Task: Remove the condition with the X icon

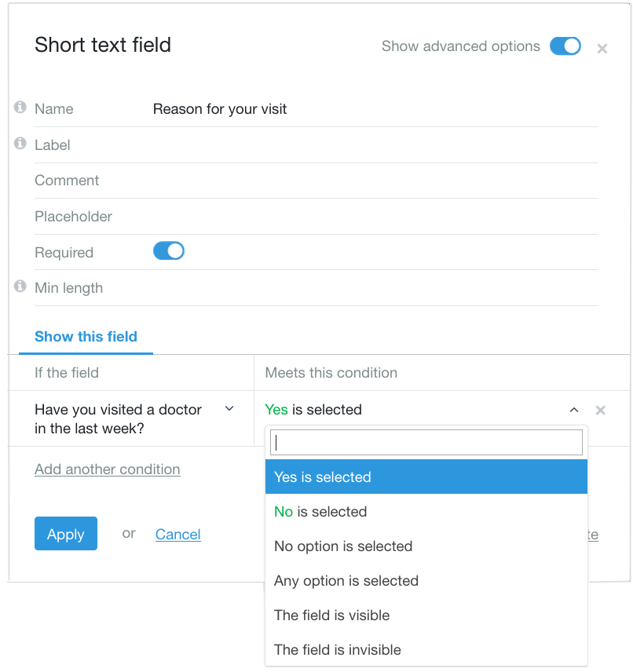Action: (601, 410)
